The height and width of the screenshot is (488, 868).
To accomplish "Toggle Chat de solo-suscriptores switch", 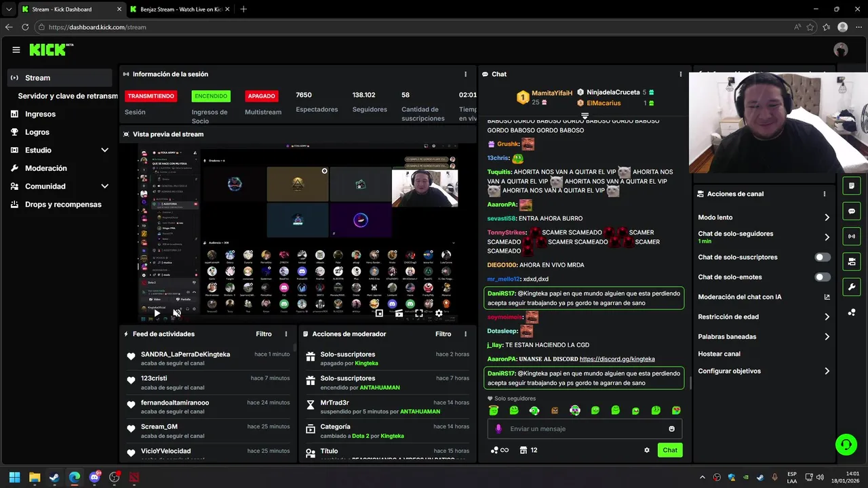I will tap(823, 258).
